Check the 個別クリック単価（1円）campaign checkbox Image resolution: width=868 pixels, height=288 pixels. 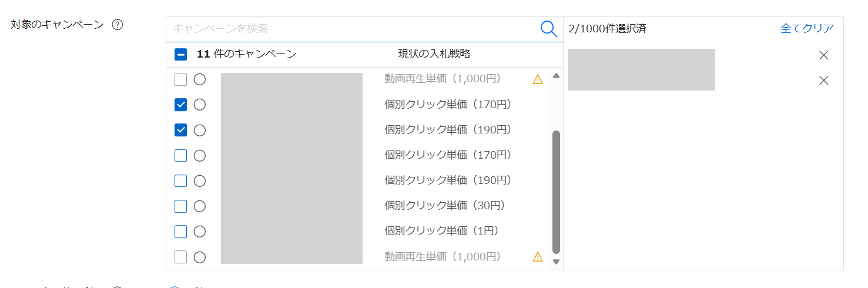pyautogui.click(x=181, y=232)
